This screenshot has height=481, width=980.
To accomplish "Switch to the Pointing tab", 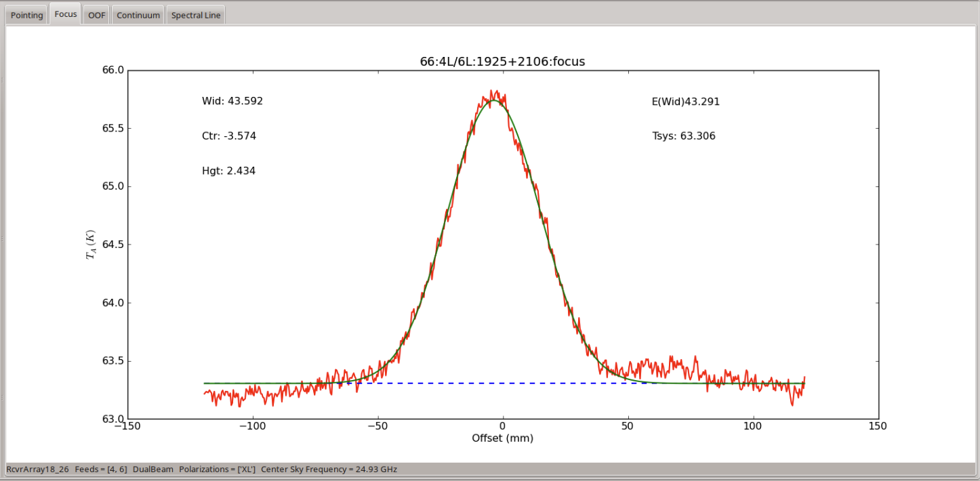I will pos(27,15).
